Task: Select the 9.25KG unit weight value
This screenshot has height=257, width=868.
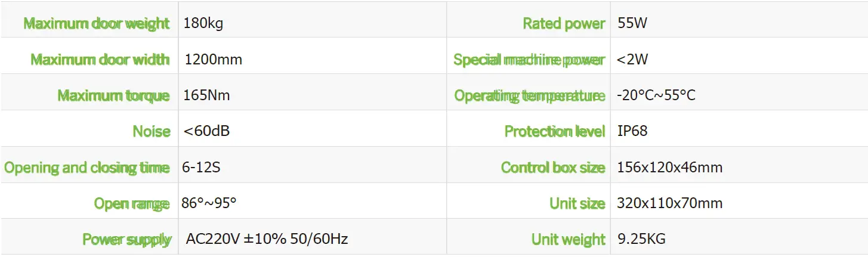Action: click(x=641, y=240)
